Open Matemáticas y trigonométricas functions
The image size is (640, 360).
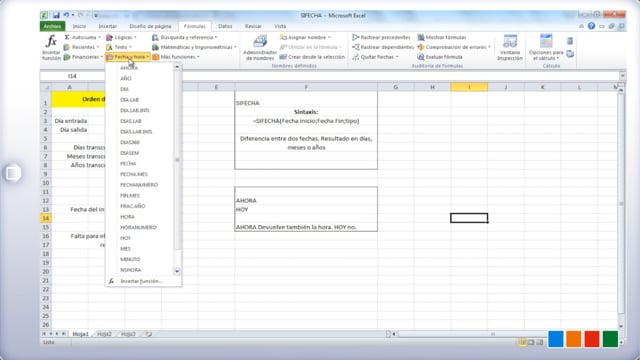coord(194,47)
